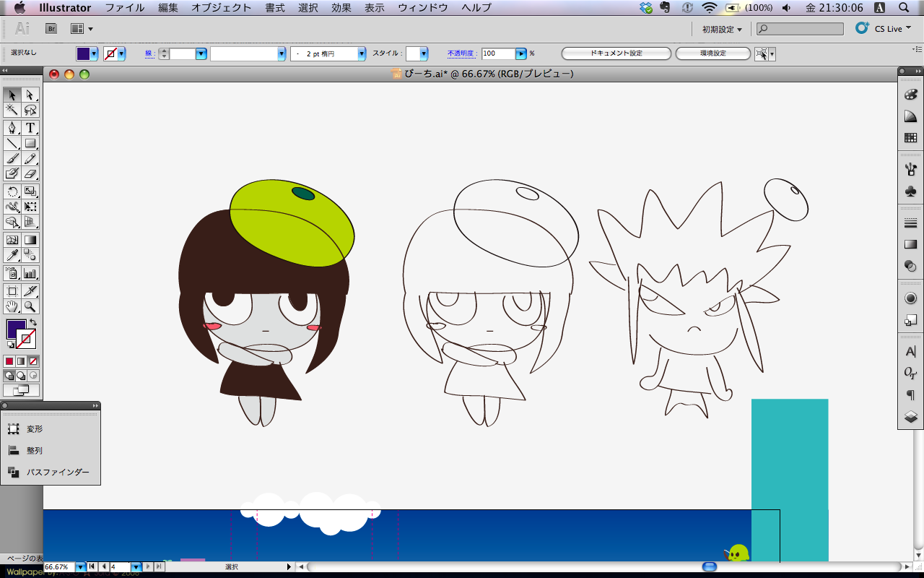Click the ドキュメント設定 button

click(x=616, y=53)
